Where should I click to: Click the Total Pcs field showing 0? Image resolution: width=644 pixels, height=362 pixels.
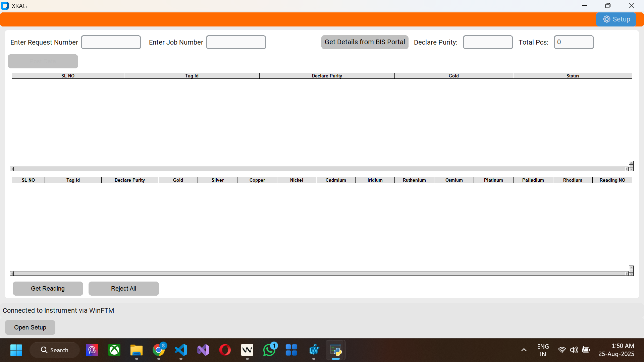[x=574, y=42]
